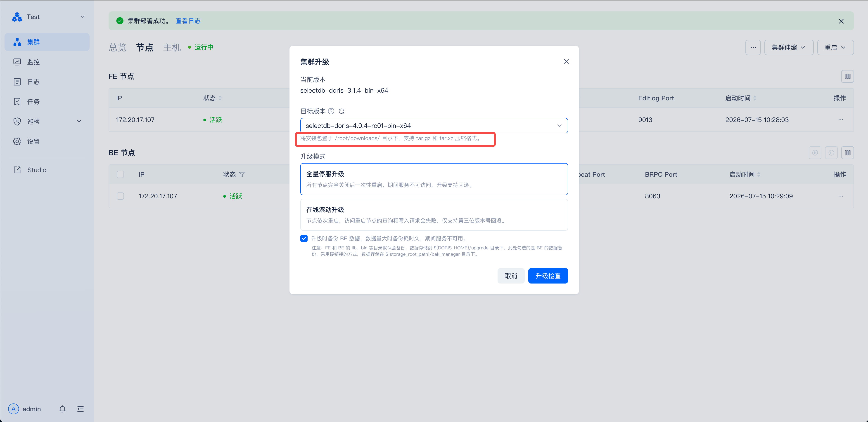Open the target version selectdb-doris-4.0.4 dropdown
This screenshot has width=868, height=422.
[434, 126]
